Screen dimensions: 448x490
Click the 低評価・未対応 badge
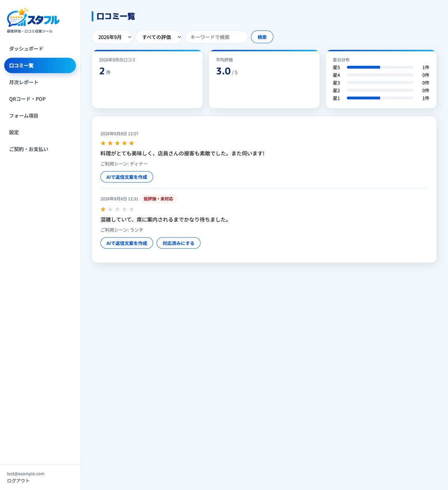tap(158, 199)
